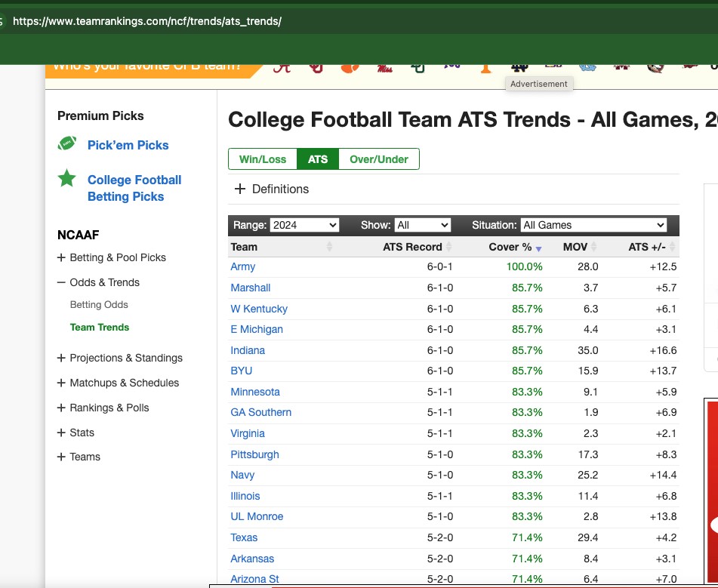This screenshot has height=588, width=718.
Task: Switch to the Over/Under tab
Action: pos(379,159)
